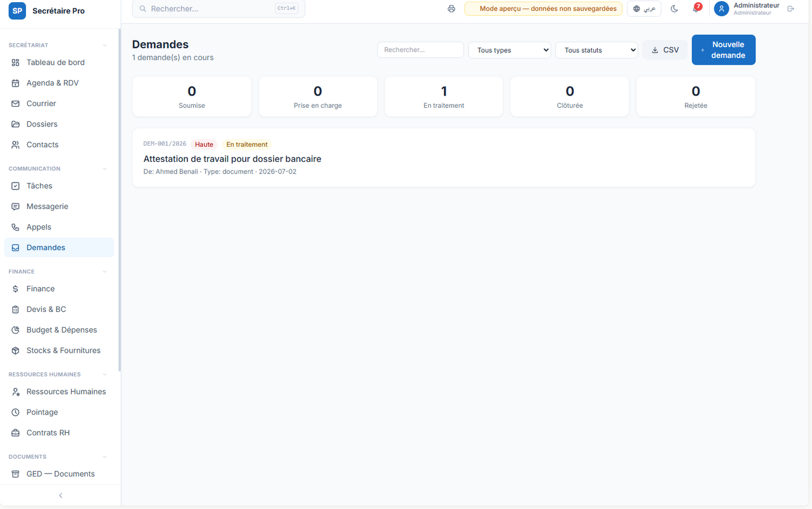Click the Soumise status card

pos(192,97)
